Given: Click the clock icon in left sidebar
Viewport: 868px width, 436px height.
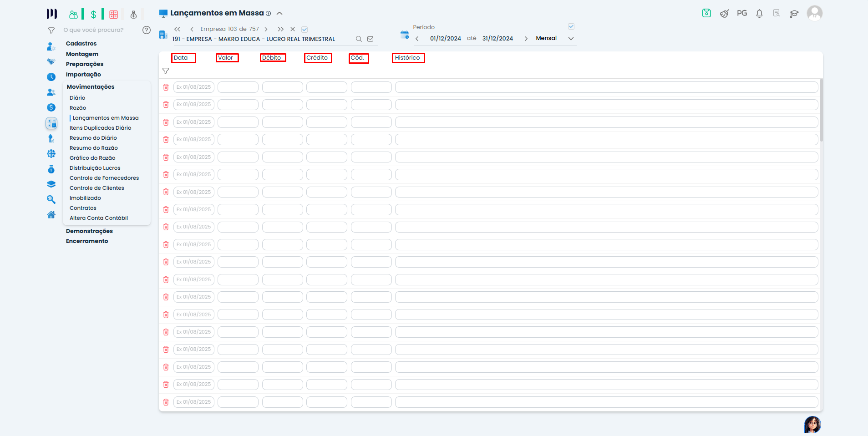Looking at the screenshot, I should click(x=51, y=77).
